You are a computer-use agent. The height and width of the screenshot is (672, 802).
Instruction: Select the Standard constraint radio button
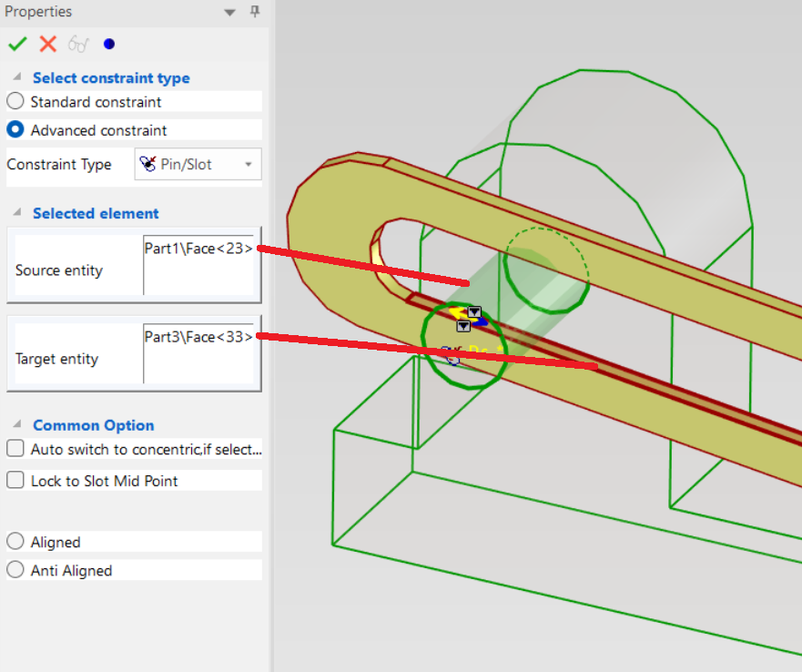click(x=15, y=102)
